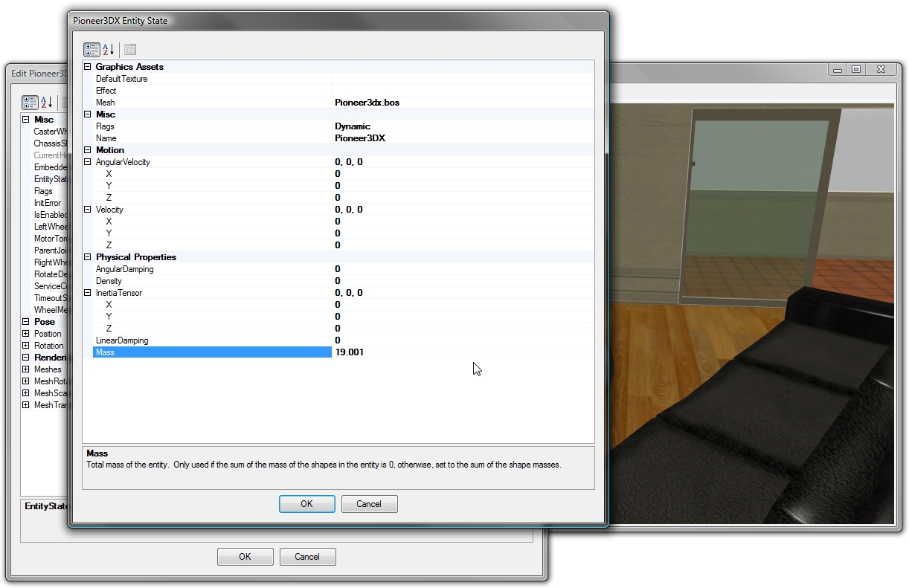Collapse the Motion category

click(87, 149)
